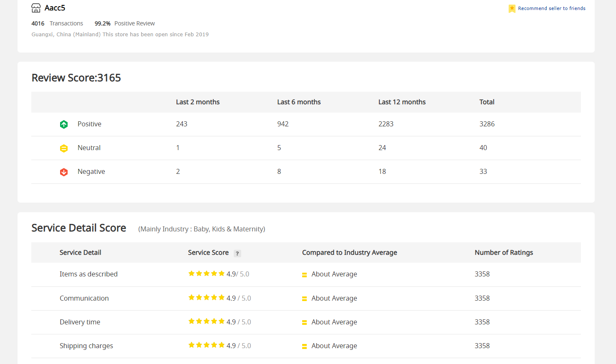This screenshot has height=364, width=616.
Task: Click the red Negative arrow icon
Action: (x=64, y=172)
